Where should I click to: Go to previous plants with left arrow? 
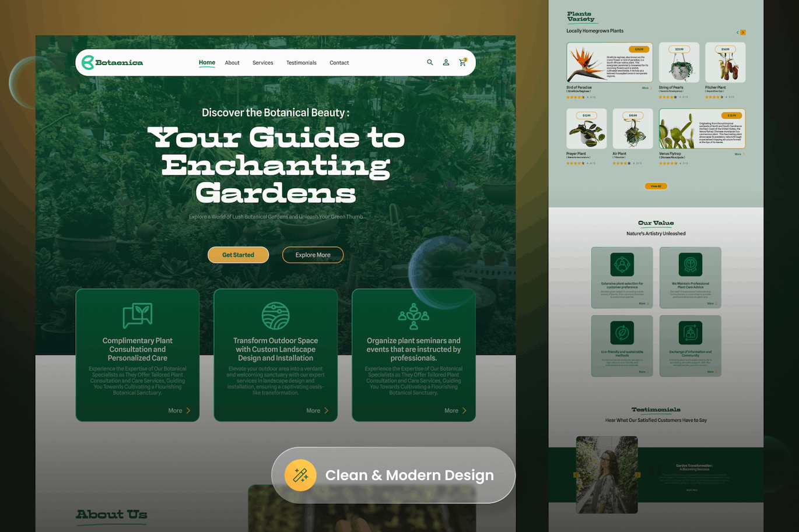(x=737, y=33)
